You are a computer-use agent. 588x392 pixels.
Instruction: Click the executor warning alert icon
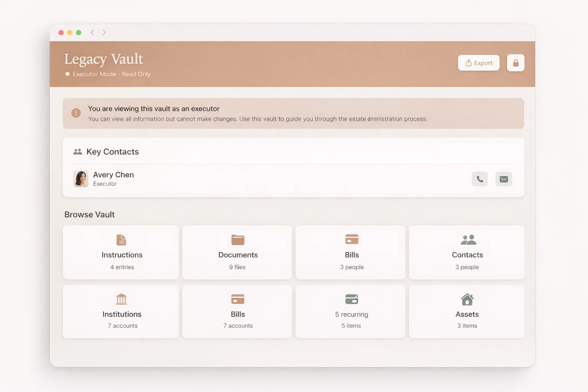pos(76,113)
